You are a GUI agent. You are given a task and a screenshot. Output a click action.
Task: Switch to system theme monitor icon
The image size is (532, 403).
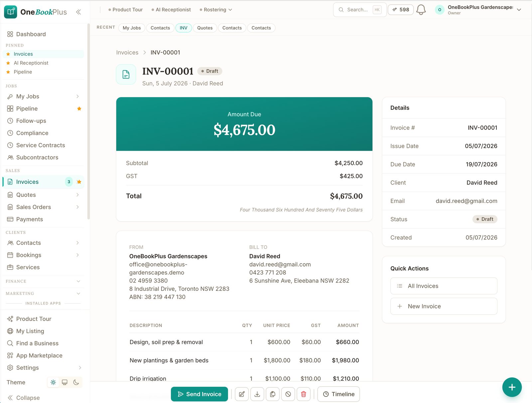pos(65,382)
